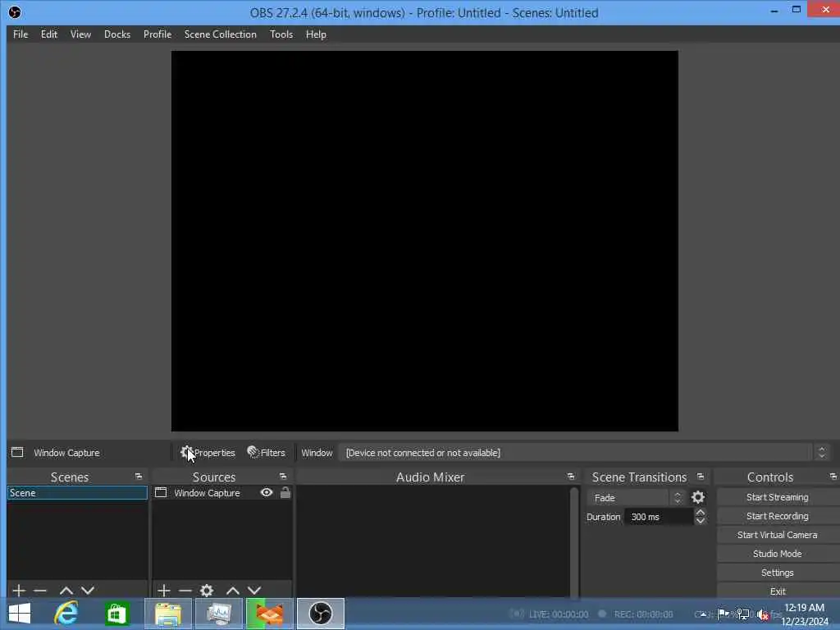Click the Audio Mixer scrollbar
The height and width of the screenshot is (630, 840).
574,541
